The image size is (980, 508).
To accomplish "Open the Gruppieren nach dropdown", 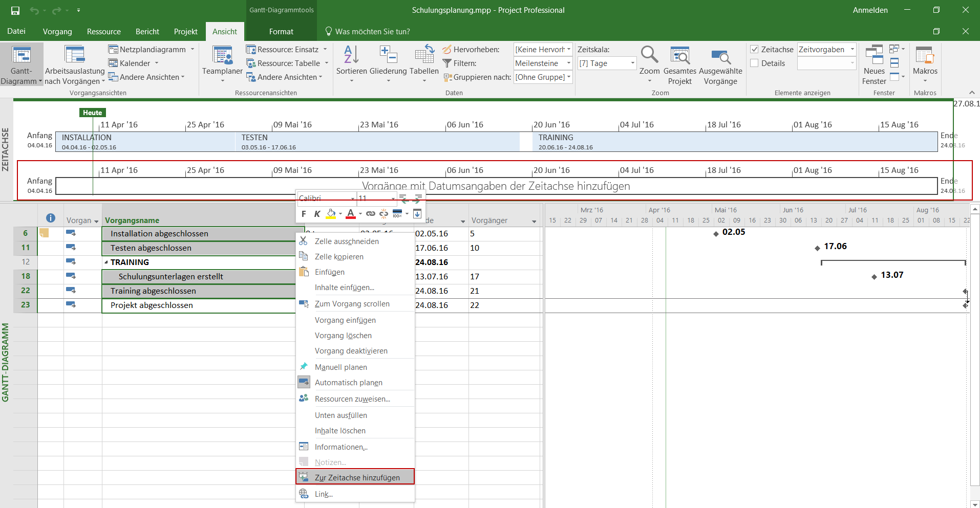I will 568,77.
